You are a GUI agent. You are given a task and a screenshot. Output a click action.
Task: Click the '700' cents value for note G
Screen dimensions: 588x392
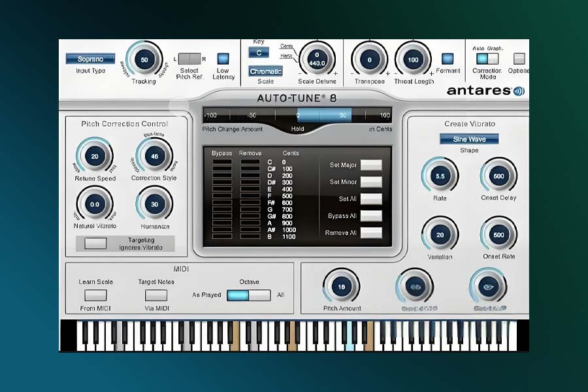(287, 210)
